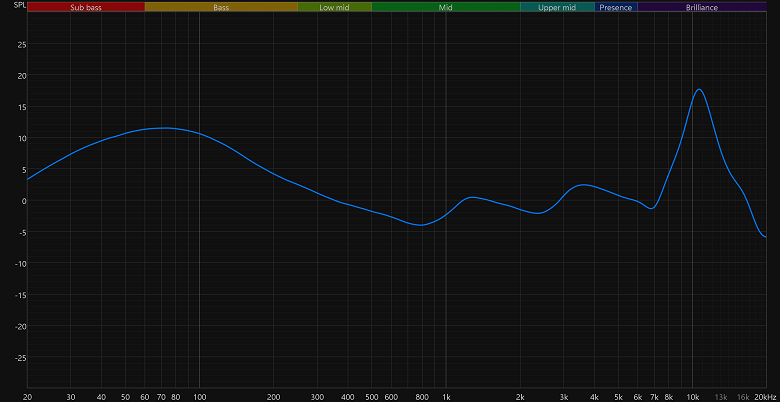
Task: Select the Bass frequency band bar
Action: tap(221, 7)
